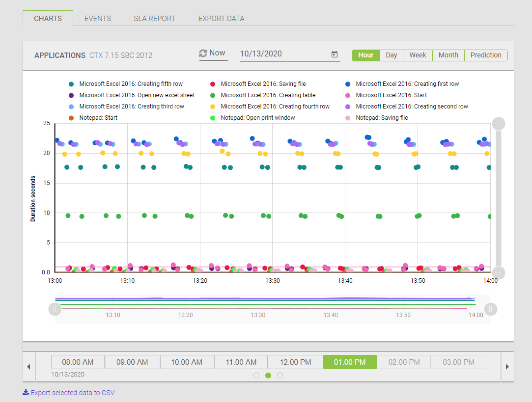Click the refresh Now icon
The height and width of the screenshot is (402, 532).
[x=203, y=54]
